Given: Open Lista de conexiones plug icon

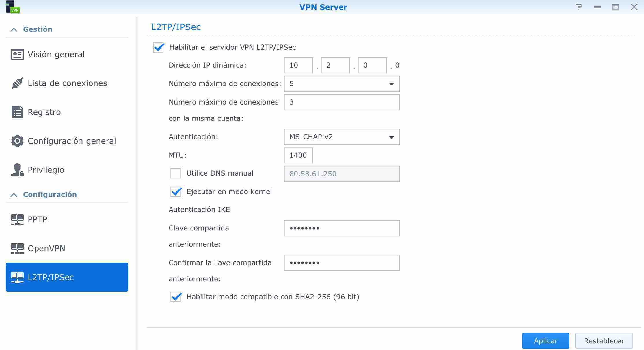Looking at the screenshot, I should (x=17, y=83).
